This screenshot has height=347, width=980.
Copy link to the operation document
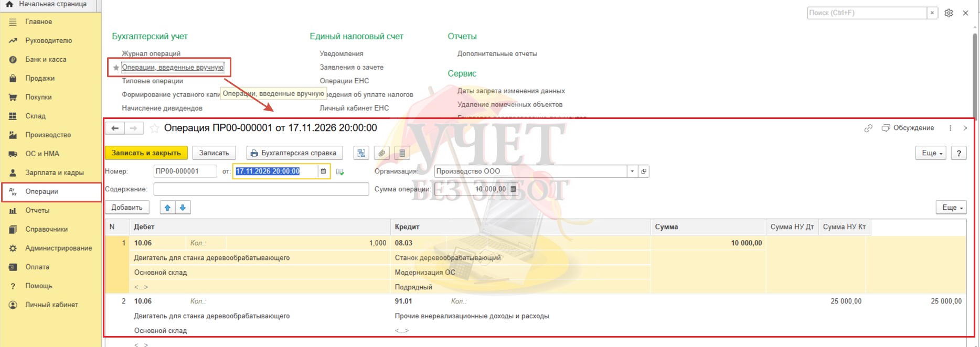tap(868, 128)
